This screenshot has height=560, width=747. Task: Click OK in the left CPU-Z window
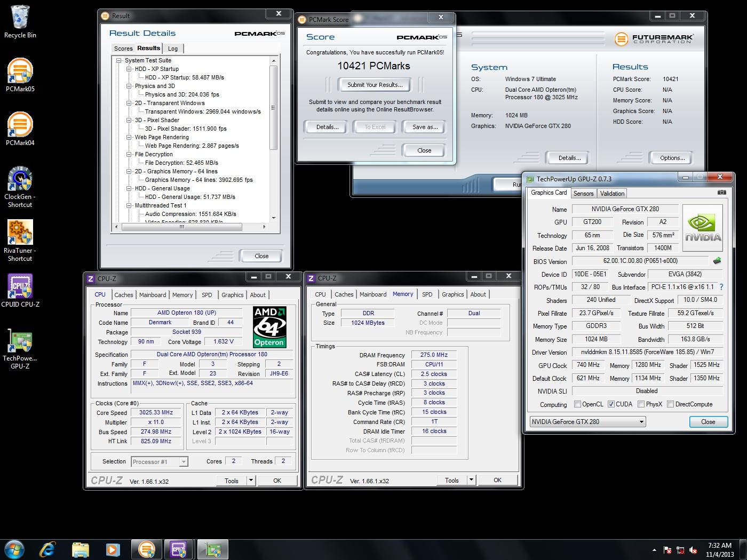[277, 481]
